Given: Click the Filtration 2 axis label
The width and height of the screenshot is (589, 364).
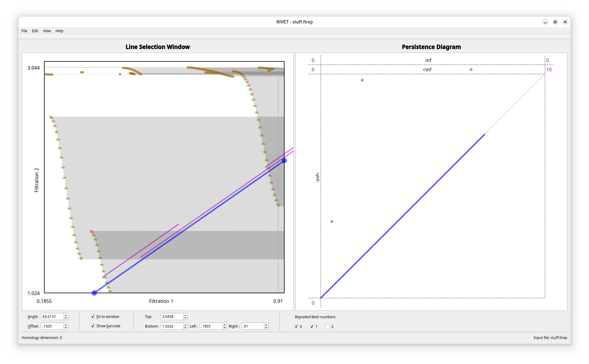Looking at the screenshot, I should coord(36,180).
